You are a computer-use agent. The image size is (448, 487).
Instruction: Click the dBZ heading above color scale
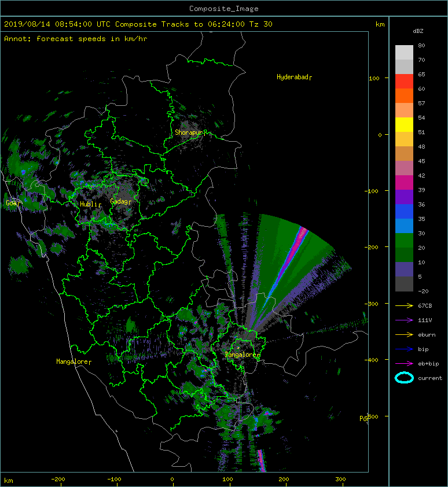pyautogui.click(x=418, y=31)
